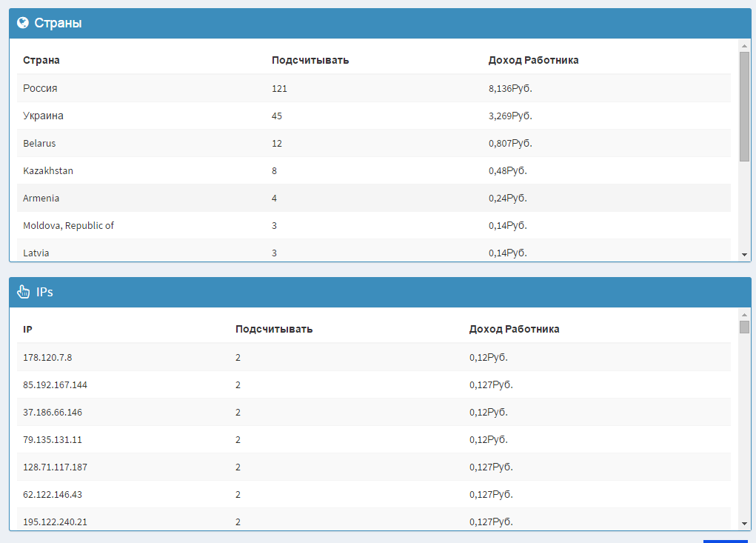The height and width of the screenshot is (543, 756).
Task: Click Подсчитывать header in countries table
Action: coord(310,60)
